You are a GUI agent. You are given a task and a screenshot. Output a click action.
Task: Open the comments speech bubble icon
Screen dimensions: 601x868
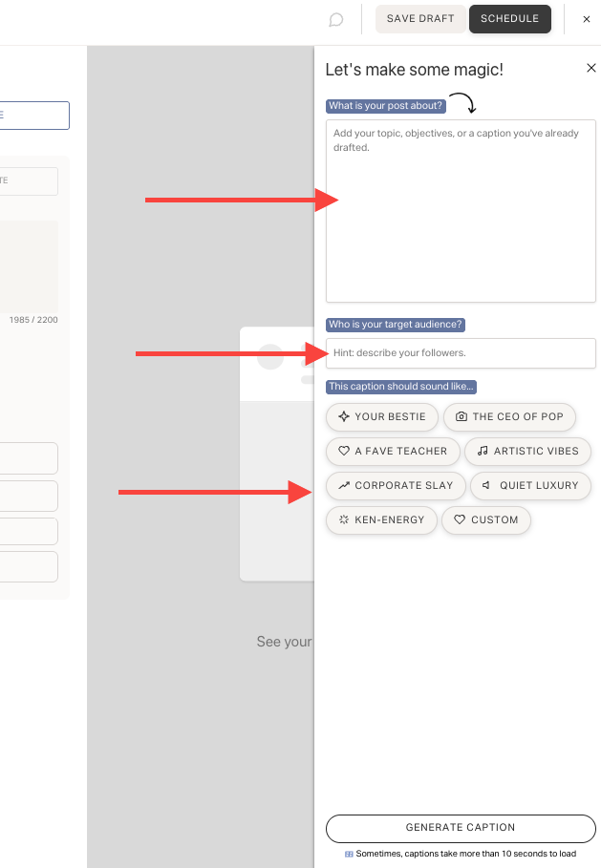click(335, 20)
